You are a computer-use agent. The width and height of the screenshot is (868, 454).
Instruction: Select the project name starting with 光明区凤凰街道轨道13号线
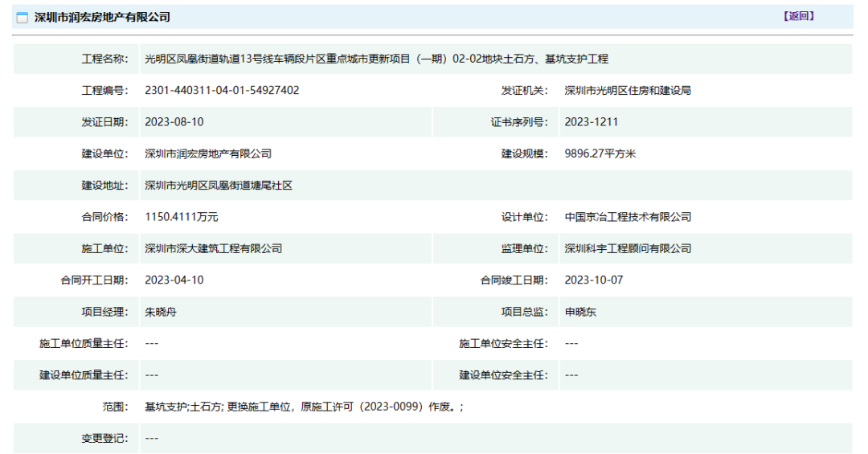[376, 59]
